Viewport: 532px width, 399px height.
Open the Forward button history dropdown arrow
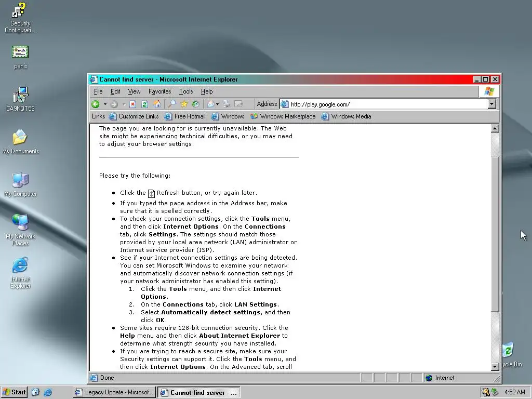[x=124, y=104]
